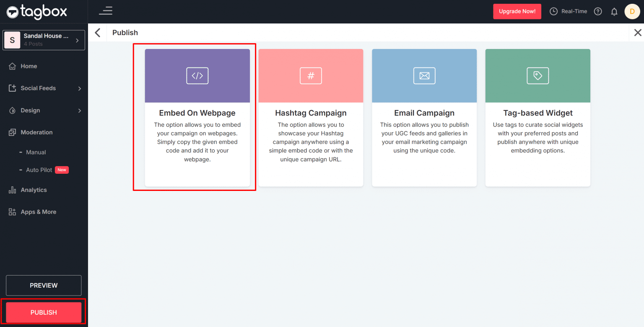Click the PREVIEW button
Viewport: 644px width, 327px height.
tap(44, 286)
